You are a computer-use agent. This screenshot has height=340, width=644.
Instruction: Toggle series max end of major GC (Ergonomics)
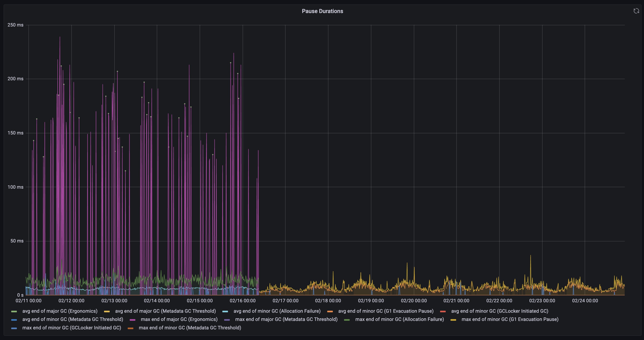click(179, 319)
